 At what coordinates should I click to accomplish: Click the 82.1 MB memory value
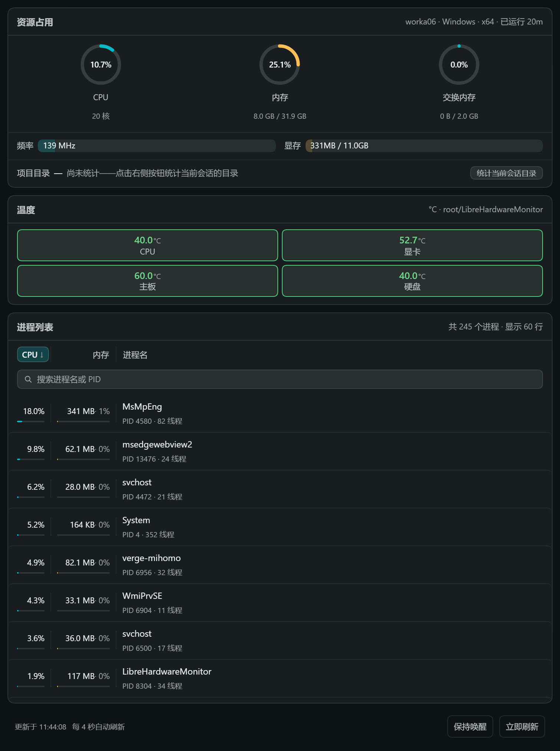[x=80, y=563]
